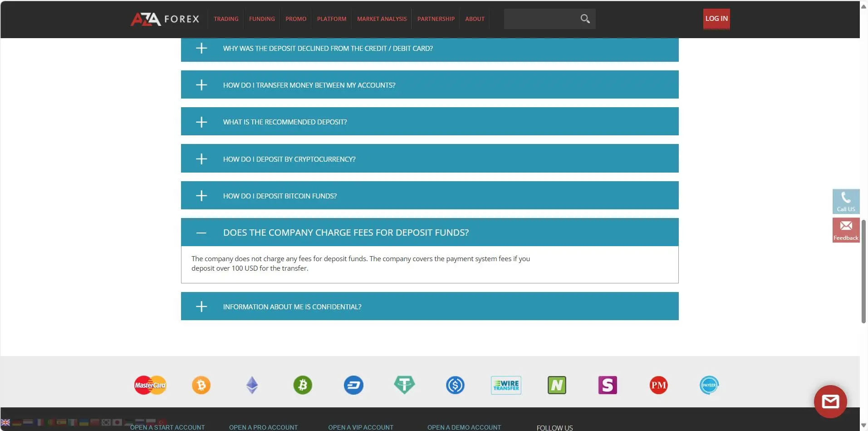The width and height of the screenshot is (868, 431).
Task: Open a VIP Account link
Action: point(361,427)
